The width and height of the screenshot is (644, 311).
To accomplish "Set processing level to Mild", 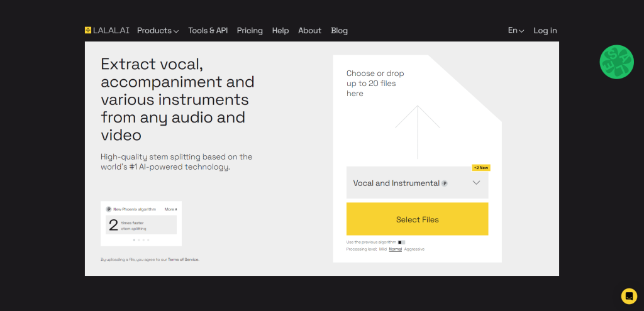I will coord(383,249).
